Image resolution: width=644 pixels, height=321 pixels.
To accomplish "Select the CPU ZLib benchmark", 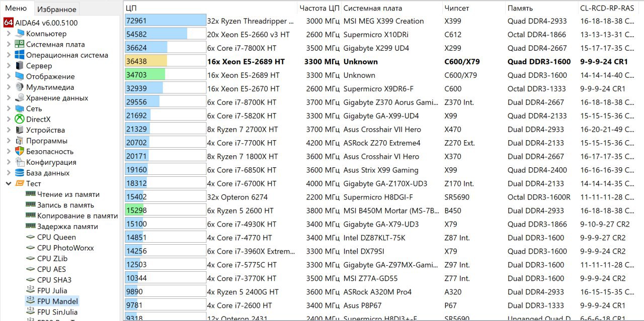I will pyautogui.click(x=52, y=258).
